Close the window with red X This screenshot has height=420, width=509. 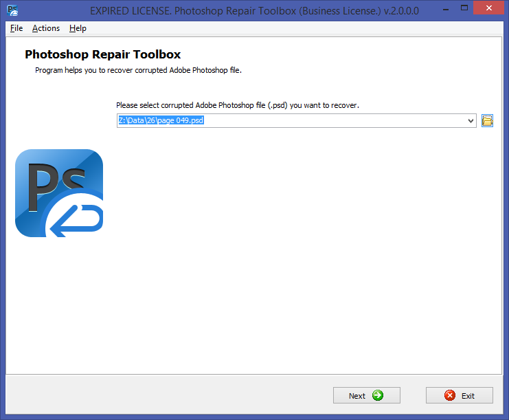coord(488,8)
